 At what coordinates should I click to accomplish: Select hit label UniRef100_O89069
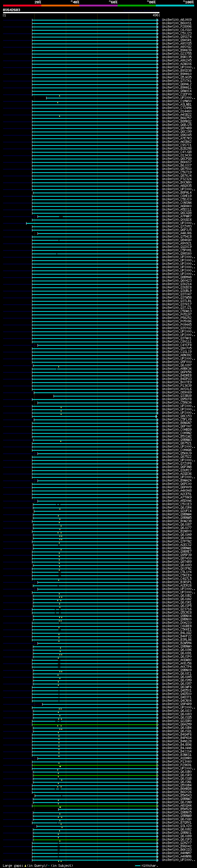[177, 392]
